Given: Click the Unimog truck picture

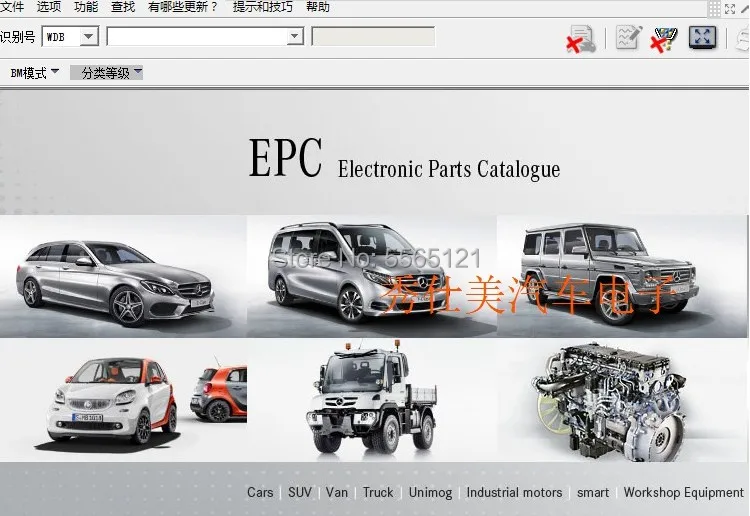Looking at the screenshot, I should (372, 401).
